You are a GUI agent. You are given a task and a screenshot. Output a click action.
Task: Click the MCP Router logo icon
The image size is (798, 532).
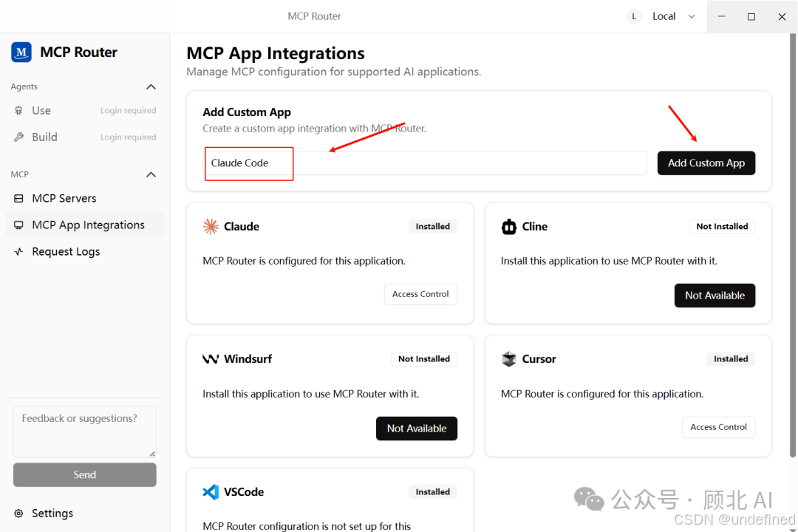21,52
